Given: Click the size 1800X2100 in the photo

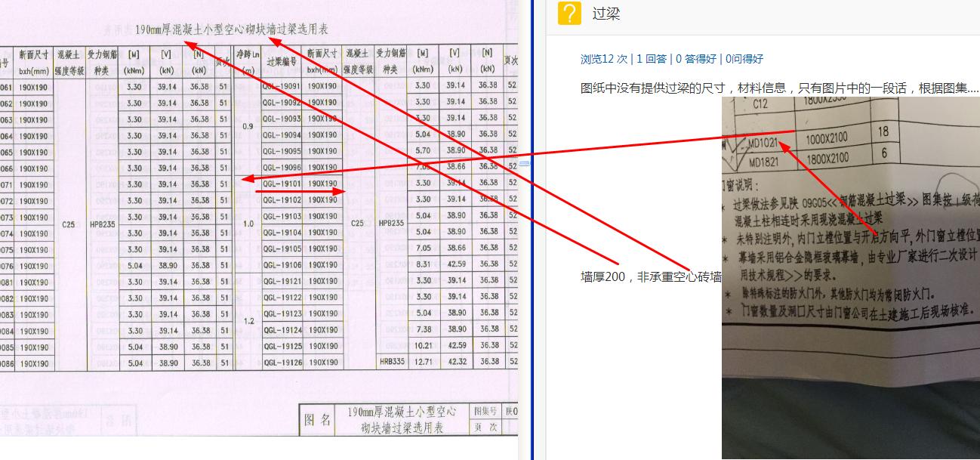Looking at the screenshot, I should click(x=827, y=157).
